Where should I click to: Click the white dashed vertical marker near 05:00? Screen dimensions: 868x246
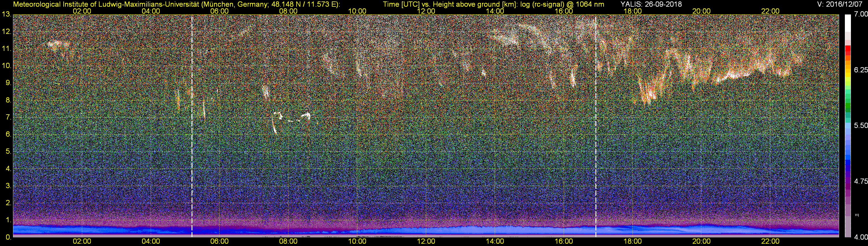coord(192,126)
